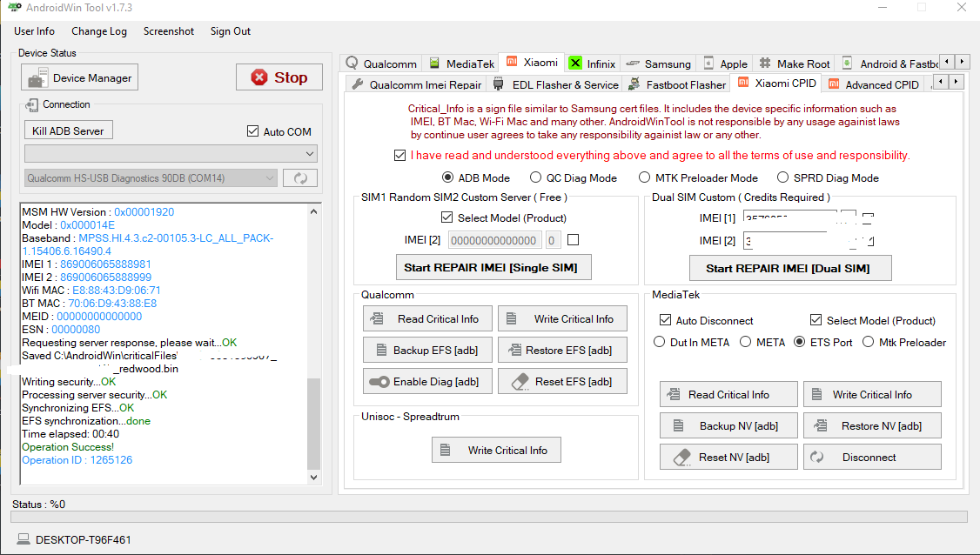The width and height of the screenshot is (980, 555).
Task: Click Enable Diag [adb] toggle icon button
Action: [x=427, y=381]
